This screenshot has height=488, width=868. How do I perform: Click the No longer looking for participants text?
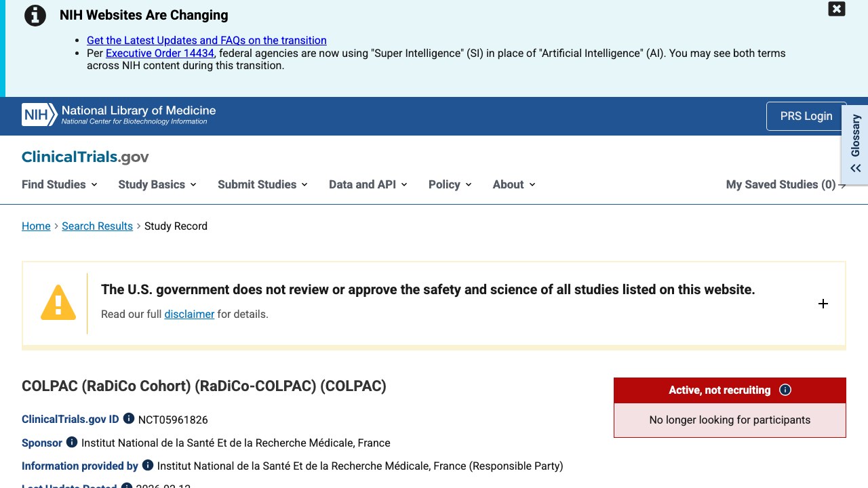tap(730, 420)
